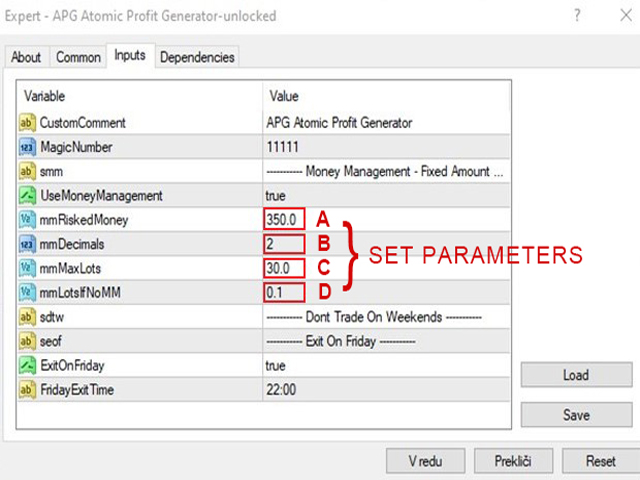The height and width of the screenshot is (480, 640).
Task: Select the sdtw variable name
Action: click(x=52, y=317)
